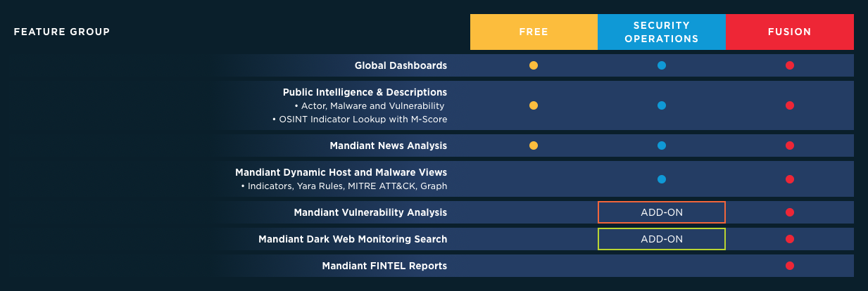Viewport: 868px width, 291px height.
Task: Select the blue SECURITY OPERATIONS plan header
Action: click(662, 32)
